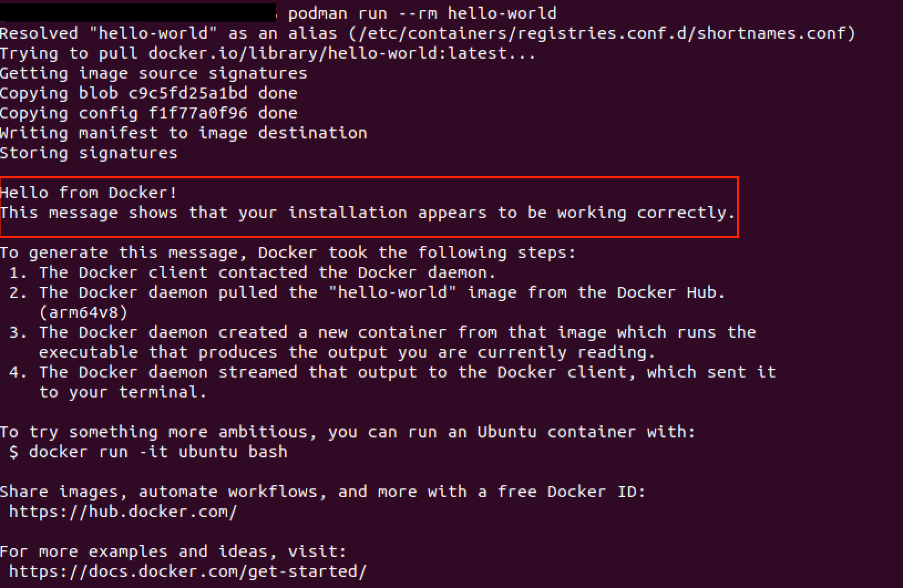The image size is (903, 588).
Task: Click the "To try something more ambitious" line
Action: pos(347,432)
